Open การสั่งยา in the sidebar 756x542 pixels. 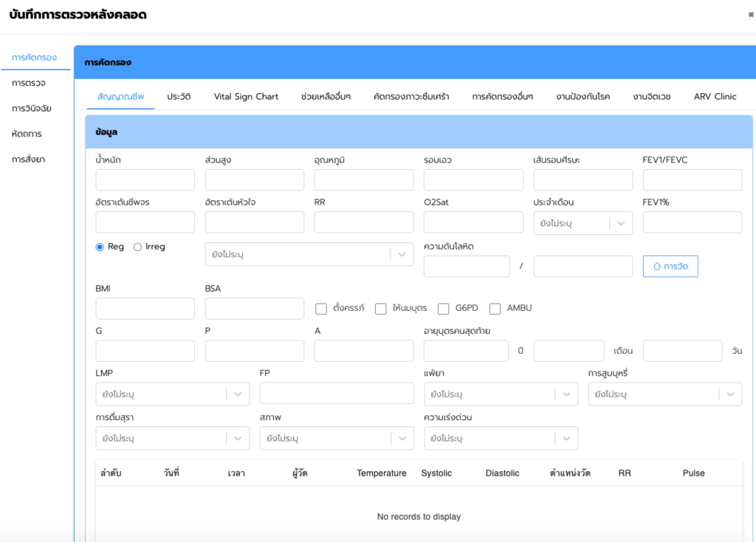pyautogui.click(x=29, y=159)
